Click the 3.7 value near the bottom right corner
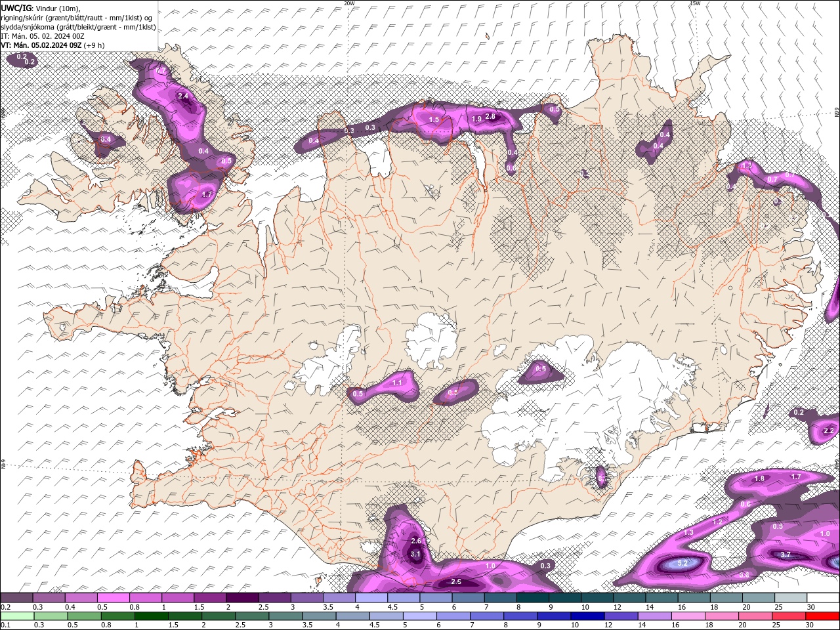840x630 pixels. coord(786,555)
